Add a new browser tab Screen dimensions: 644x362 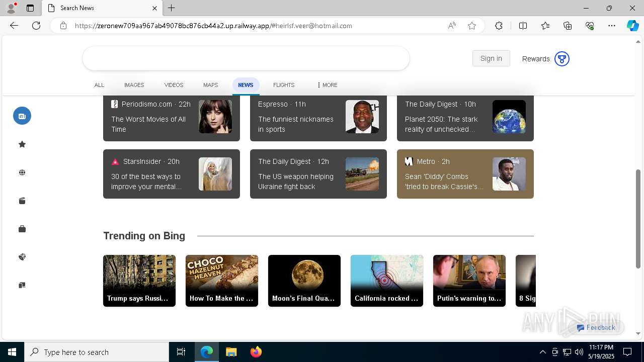coord(172,8)
